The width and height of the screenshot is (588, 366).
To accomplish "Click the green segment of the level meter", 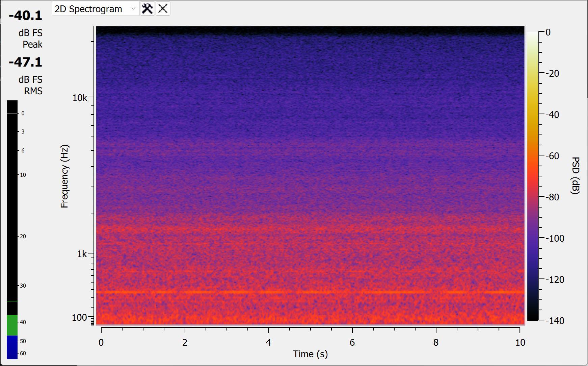I will click(12, 325).
